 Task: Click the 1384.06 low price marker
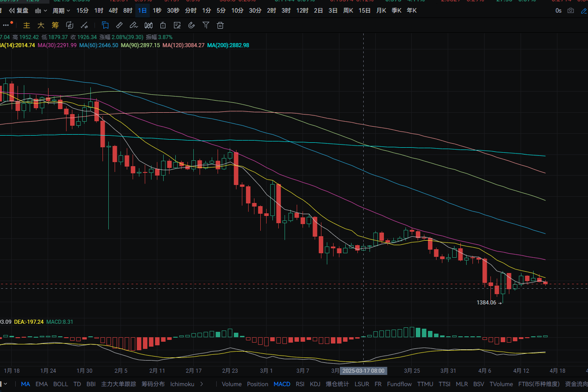point(486,303)
